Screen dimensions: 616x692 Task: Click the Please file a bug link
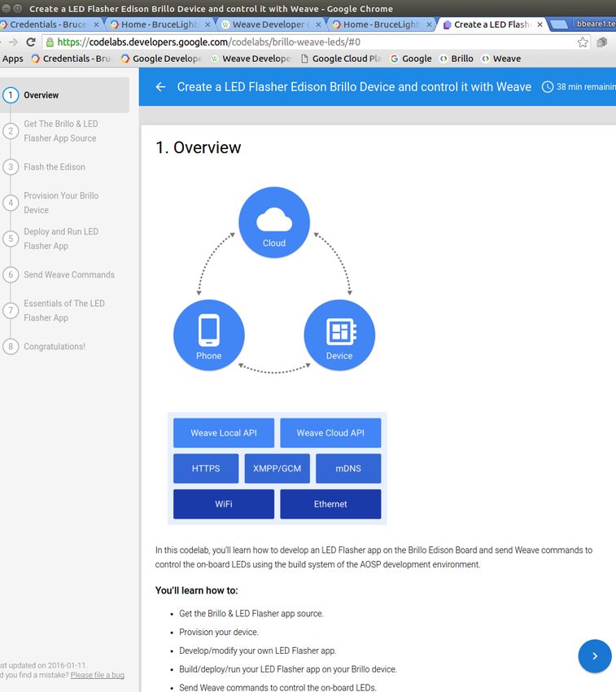tap(98, 675)
